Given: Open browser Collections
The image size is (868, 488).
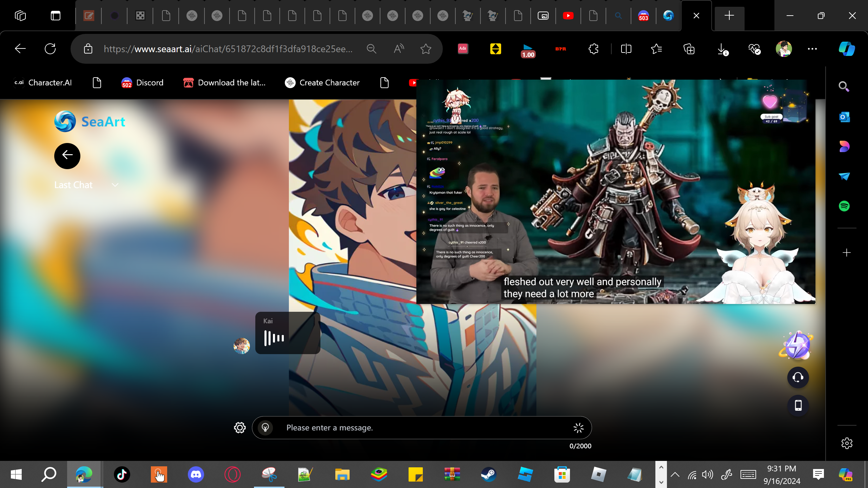Looking at the screenshot, I should tap(689, 49).
